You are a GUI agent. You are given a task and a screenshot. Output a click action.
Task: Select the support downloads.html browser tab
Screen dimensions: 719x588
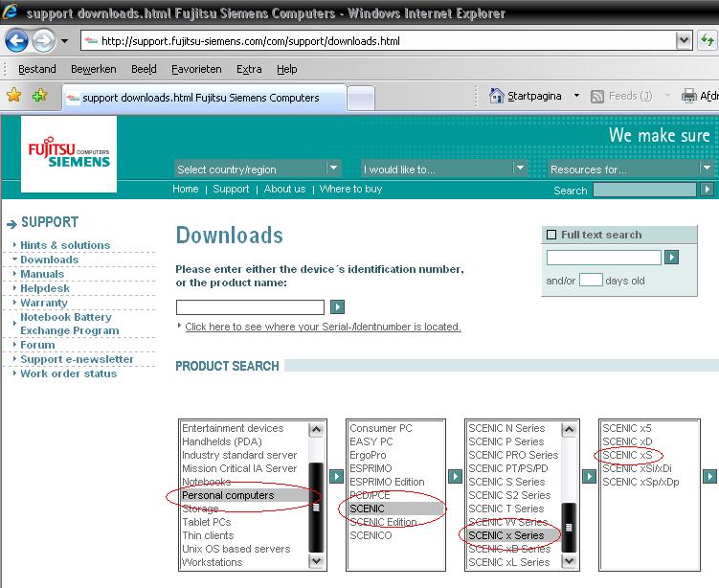(x=204, y=98)
